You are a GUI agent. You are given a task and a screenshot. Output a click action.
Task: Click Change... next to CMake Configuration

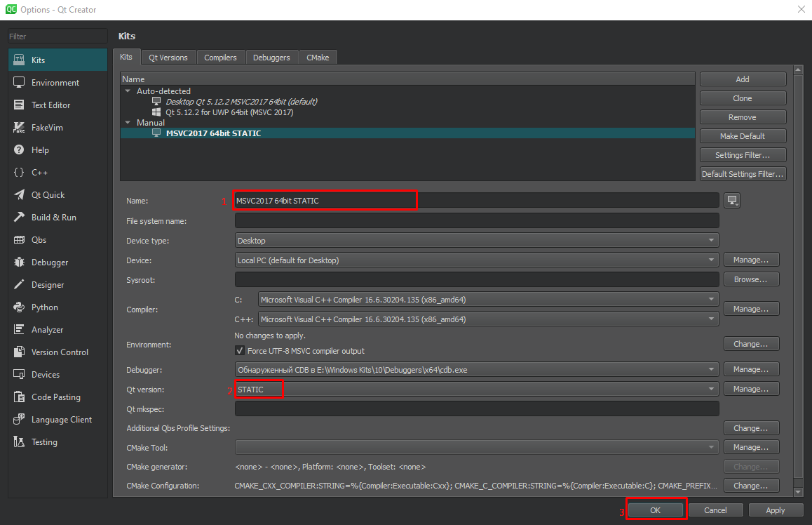[x=751, y=486]
